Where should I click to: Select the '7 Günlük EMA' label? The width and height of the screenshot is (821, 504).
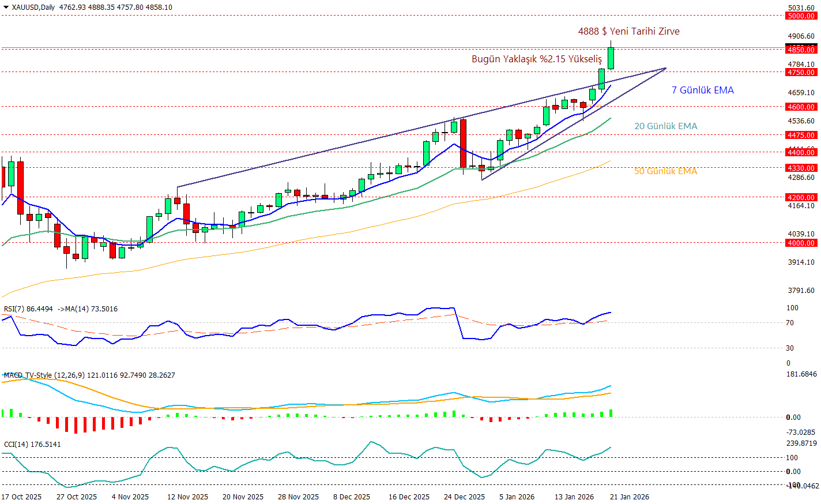pyautogui.click(x=702, y=90)
